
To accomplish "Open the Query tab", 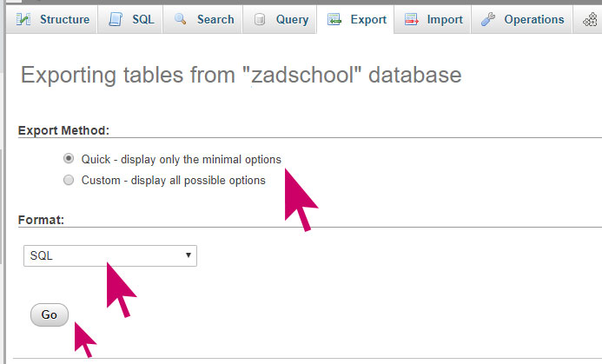I will [x=291, y=19].
